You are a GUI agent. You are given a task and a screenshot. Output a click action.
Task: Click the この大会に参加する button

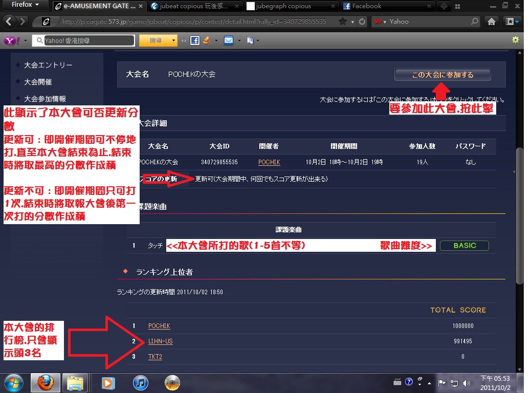pos(442,75)
